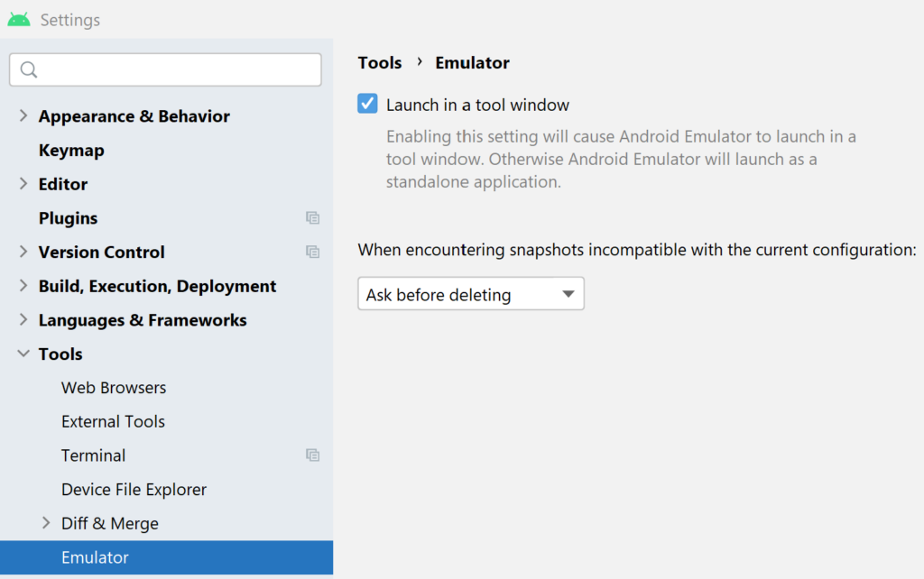Select the Editor category

click(x=63, y=184)
